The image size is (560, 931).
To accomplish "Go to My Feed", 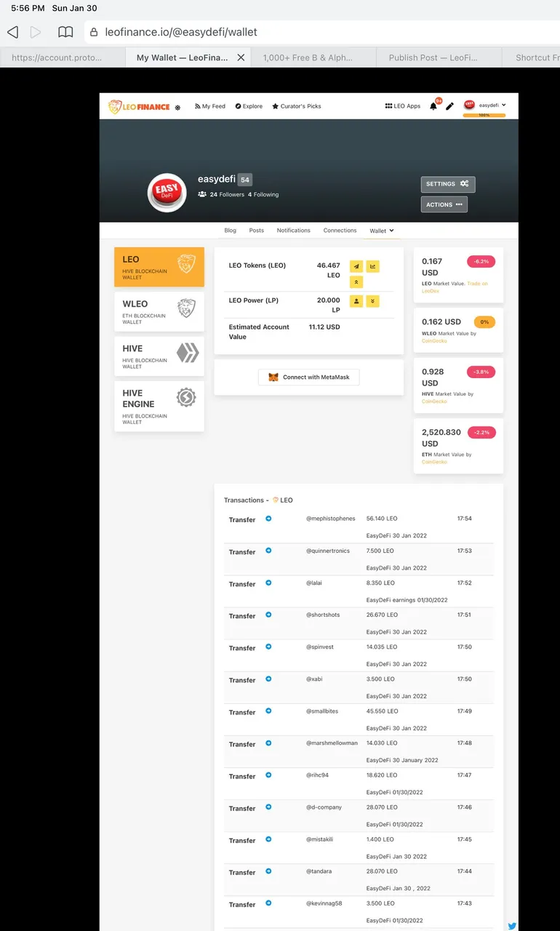I will point(210,106).
